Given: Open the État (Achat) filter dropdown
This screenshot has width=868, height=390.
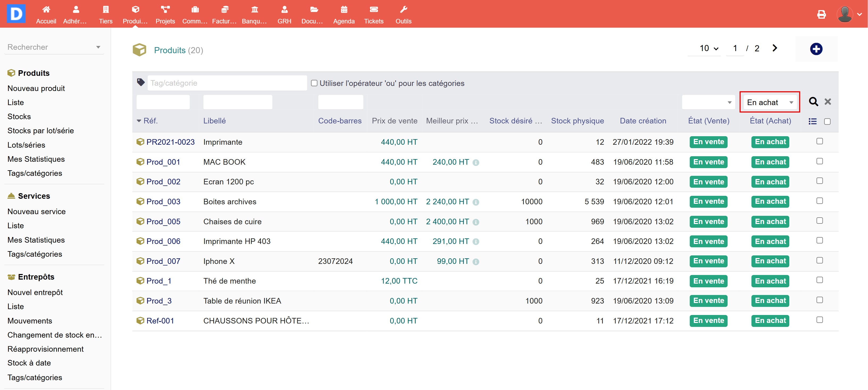Looking at the screenshot, I should tap(770, 102).
